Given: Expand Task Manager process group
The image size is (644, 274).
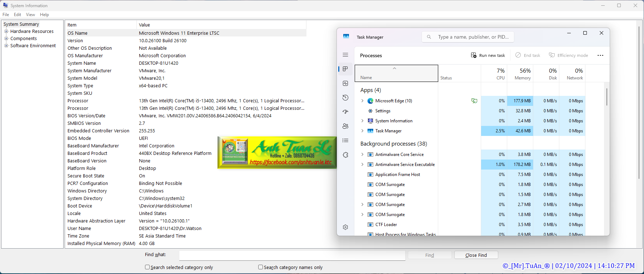Looking at the screenshot, I should click(362, 131).
